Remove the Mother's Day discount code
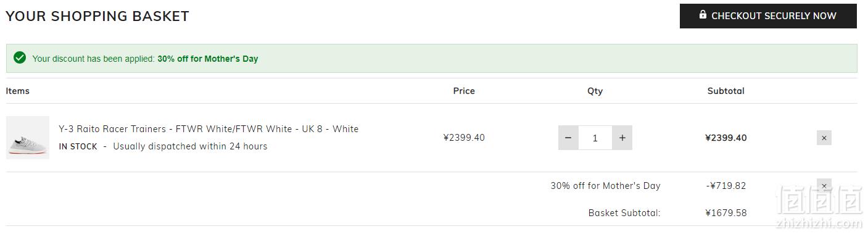The height and width of the screenshot is (234, 868). point(824,185)
